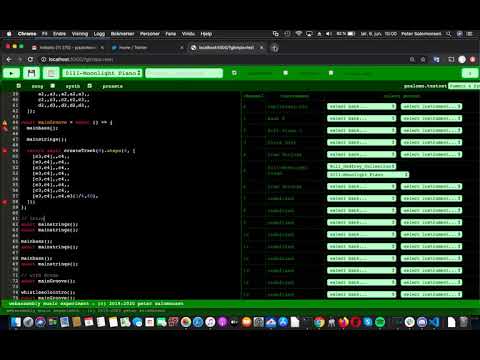Open Finder from the dock
The height and width of the screenshot is (360, 480).
pos(16,322)
